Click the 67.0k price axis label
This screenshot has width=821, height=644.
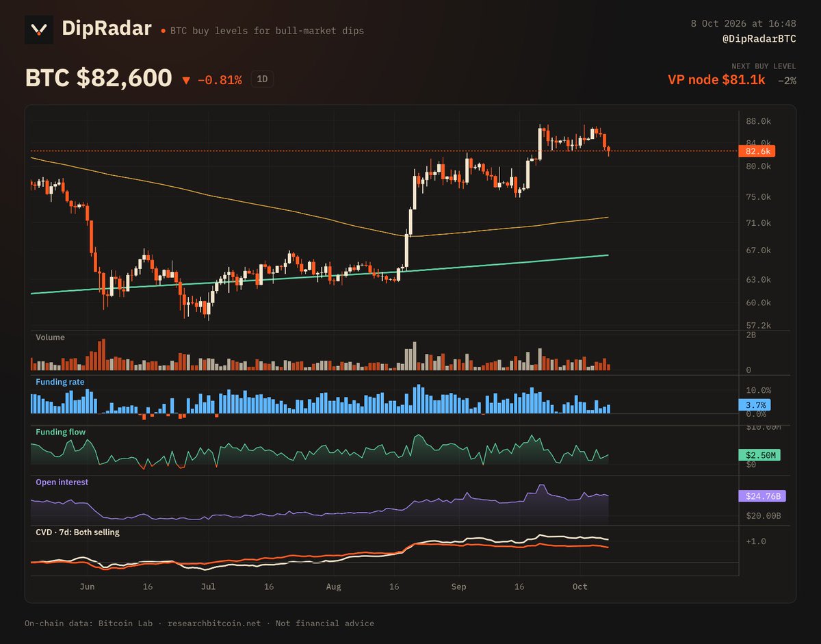click(758, 250)
